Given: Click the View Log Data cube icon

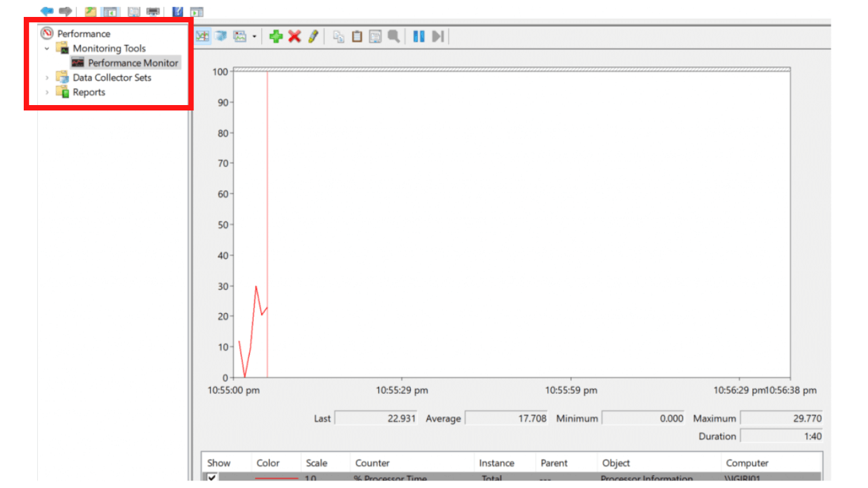Looking at the screenshot, I should [x=221, y=36].
